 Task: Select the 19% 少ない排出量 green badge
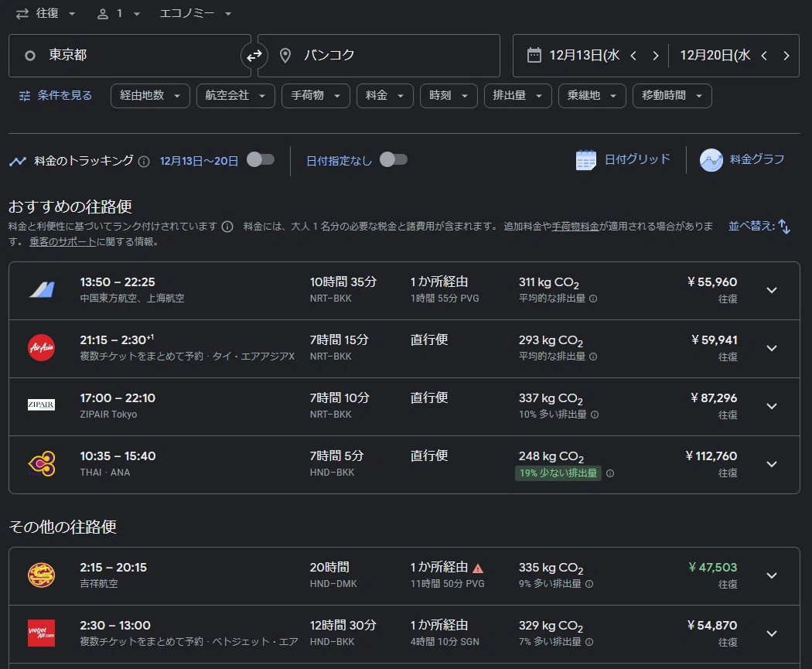click(558, 473)
